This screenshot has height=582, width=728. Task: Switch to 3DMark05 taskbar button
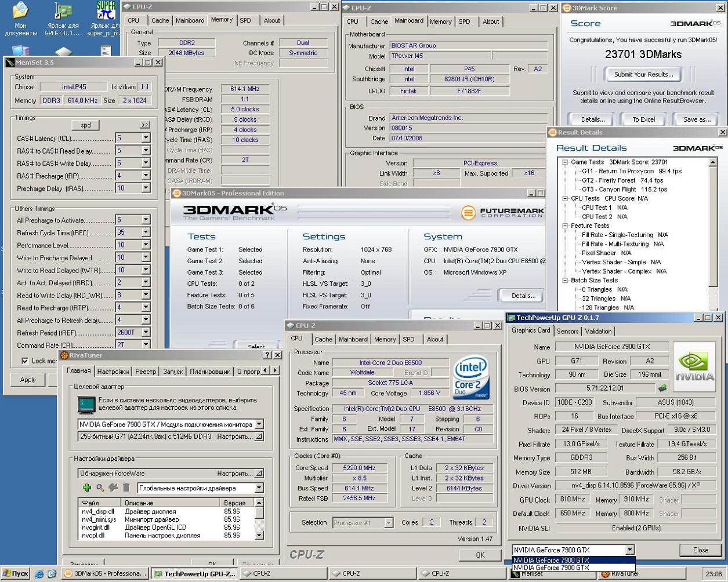click(x=105, y=574)
